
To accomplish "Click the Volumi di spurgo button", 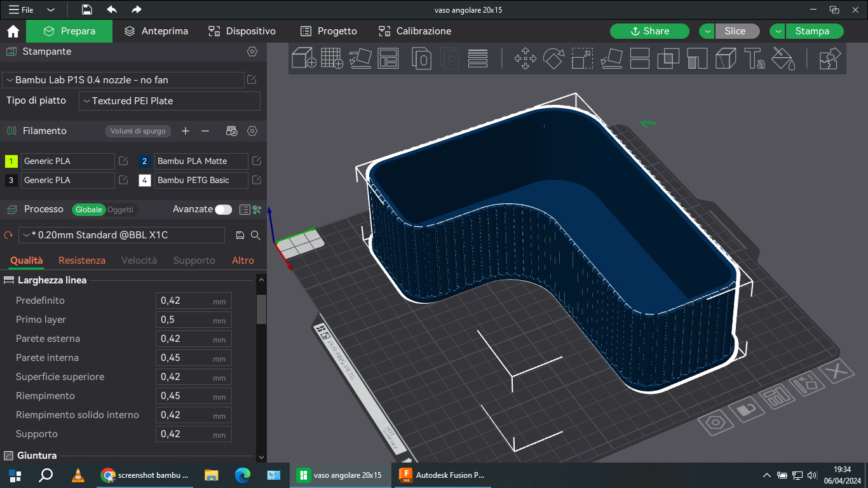I will point(138,131).
